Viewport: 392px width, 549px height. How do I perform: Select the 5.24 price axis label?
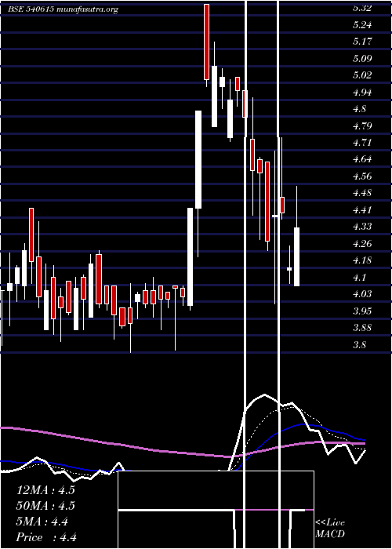(362, 25)
